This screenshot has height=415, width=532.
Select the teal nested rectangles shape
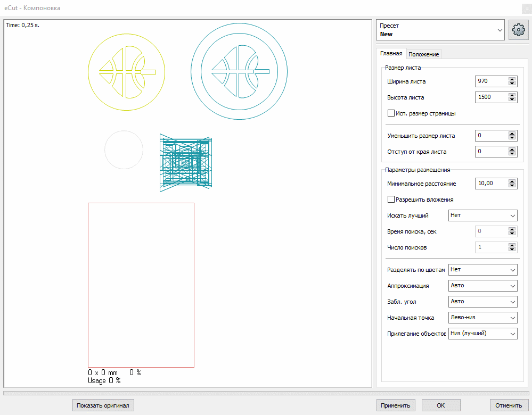coord(186,163)
